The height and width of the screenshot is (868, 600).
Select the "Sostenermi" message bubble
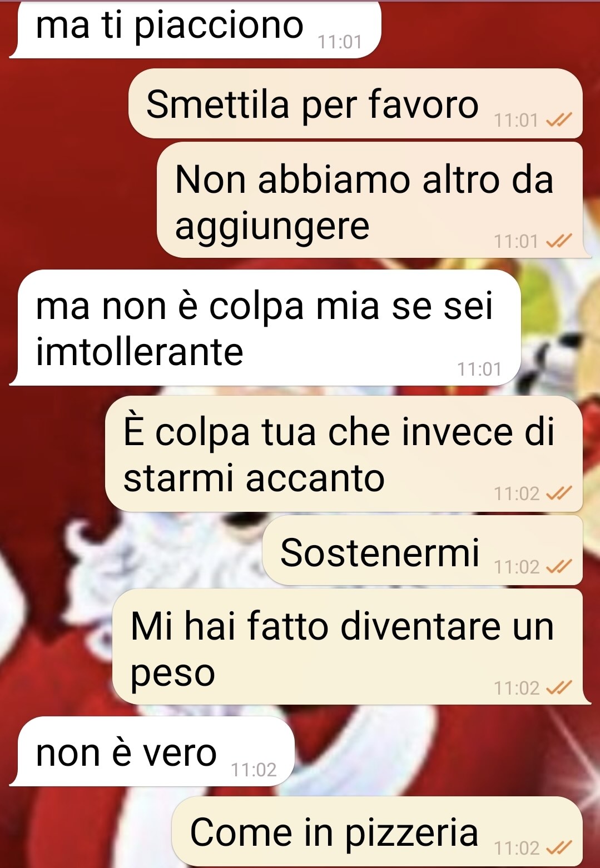pos(423,550)
